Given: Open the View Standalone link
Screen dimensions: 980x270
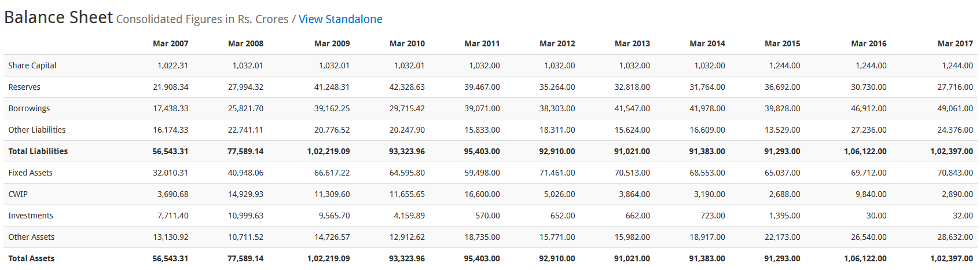Looking at the screenshot, I should (340, 19).
